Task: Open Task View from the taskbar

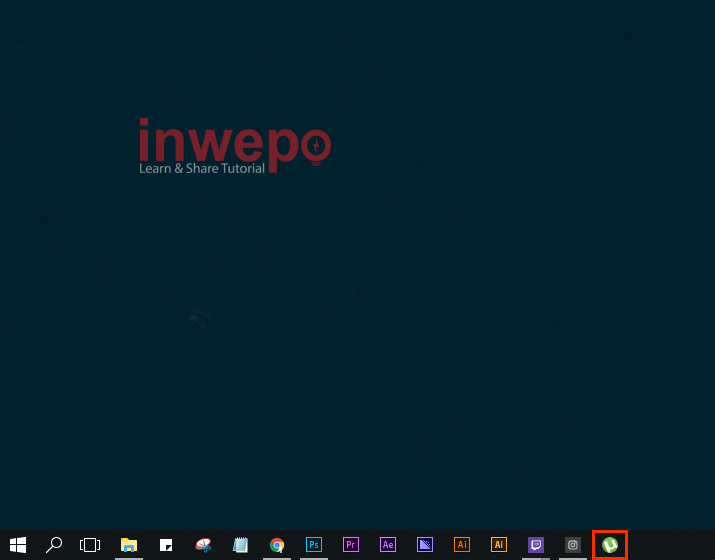Action: click(91, 545)
